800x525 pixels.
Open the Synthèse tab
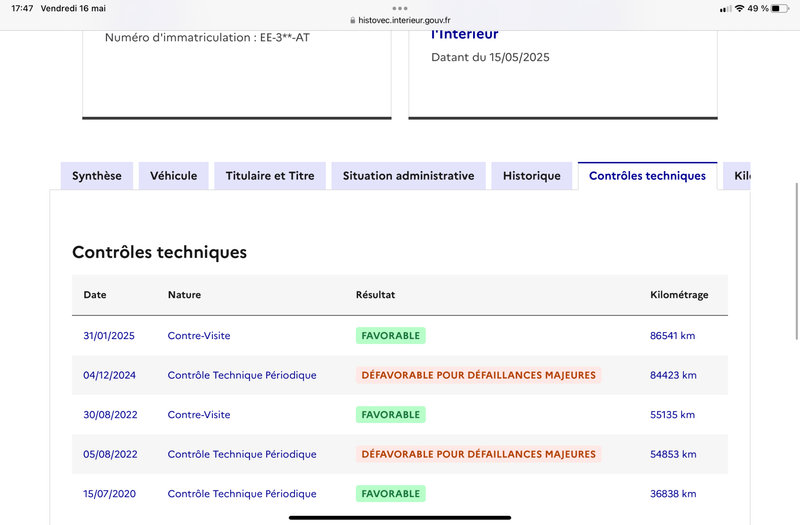point(97,176)
